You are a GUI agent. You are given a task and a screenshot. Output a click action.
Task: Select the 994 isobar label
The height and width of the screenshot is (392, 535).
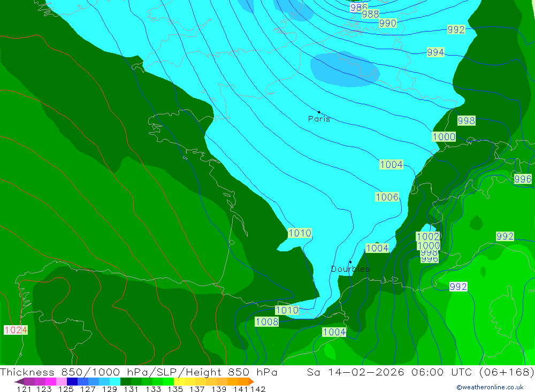(x=435, y=52)
